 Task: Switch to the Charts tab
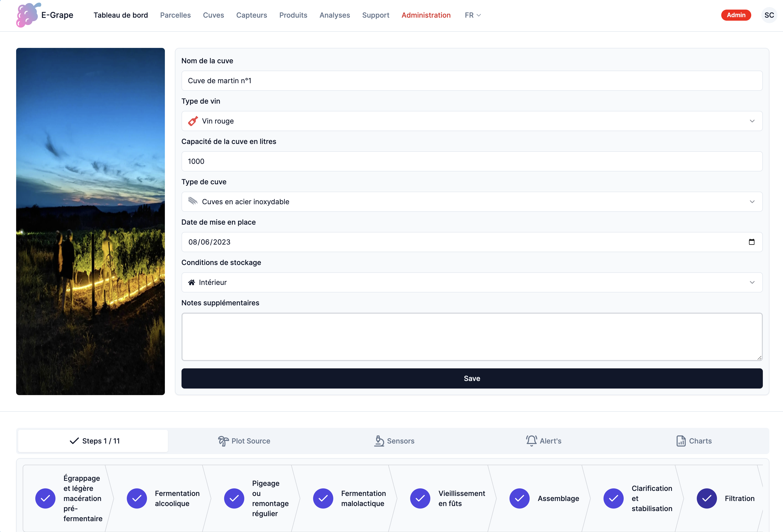[x=694, y=441]
